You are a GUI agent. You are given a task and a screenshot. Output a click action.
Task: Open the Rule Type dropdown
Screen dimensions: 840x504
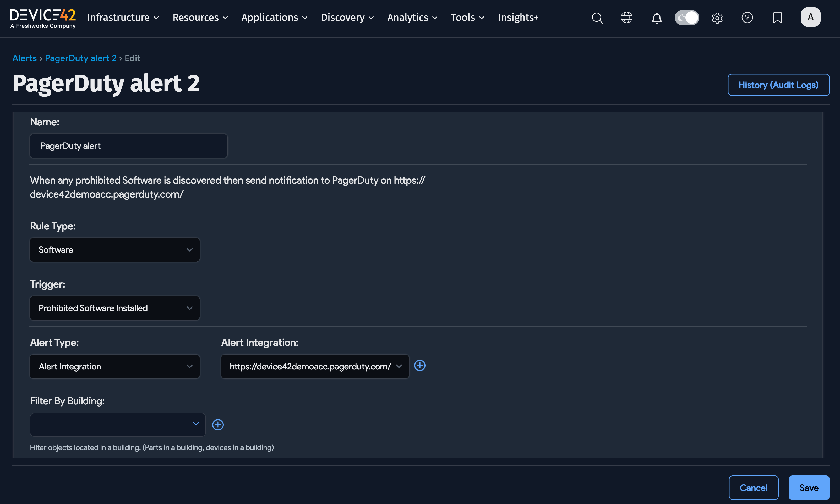coord(114,250)
